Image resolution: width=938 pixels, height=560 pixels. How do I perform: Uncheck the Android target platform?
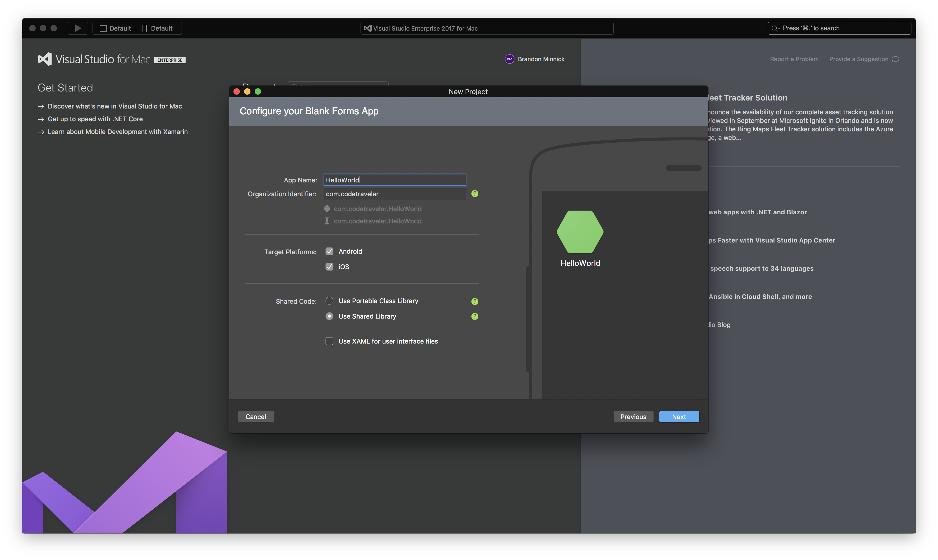329,251
